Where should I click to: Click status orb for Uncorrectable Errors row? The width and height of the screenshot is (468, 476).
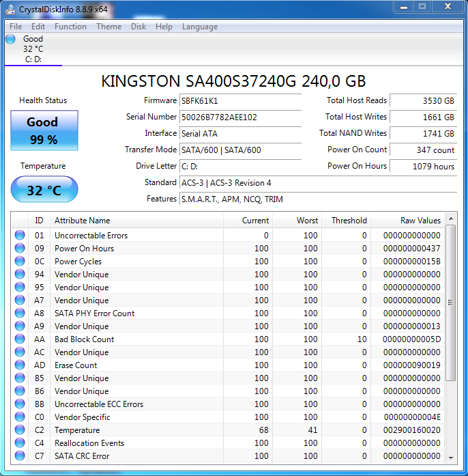click(x=20, y=235)
